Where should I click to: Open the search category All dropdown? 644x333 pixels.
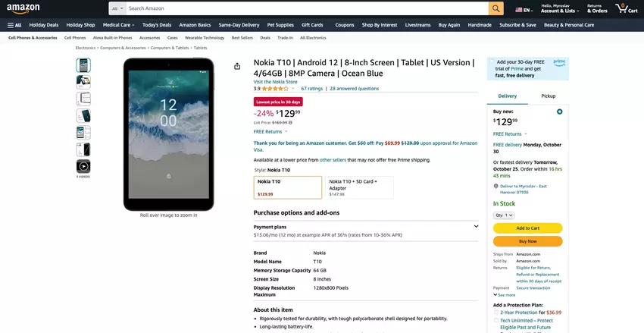[117, 8]
